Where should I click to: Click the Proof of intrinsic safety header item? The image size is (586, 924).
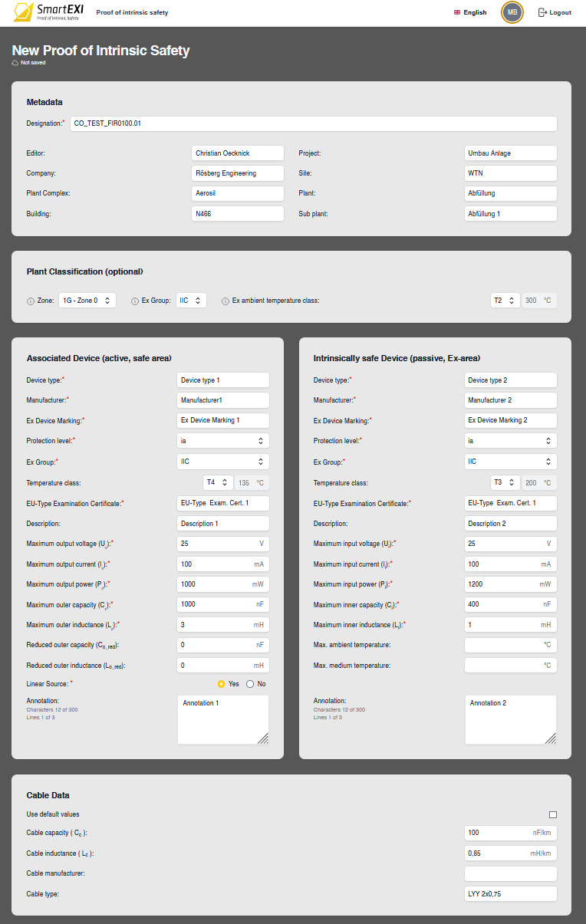(x=132, y=12)
